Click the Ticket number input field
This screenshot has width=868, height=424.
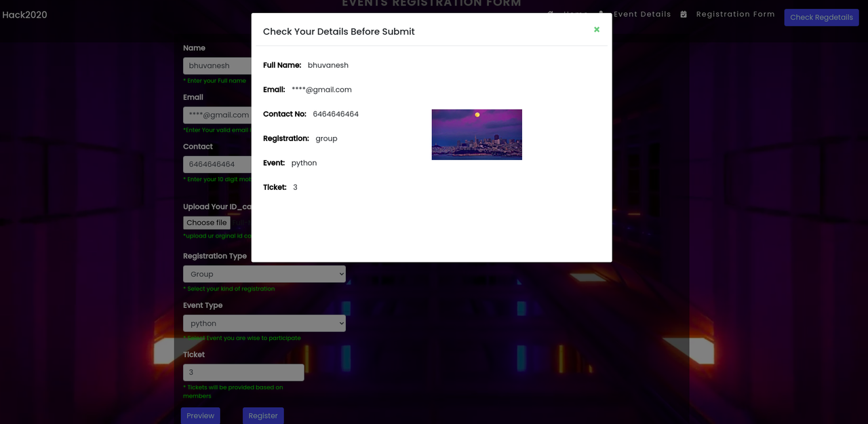point(243,372)
